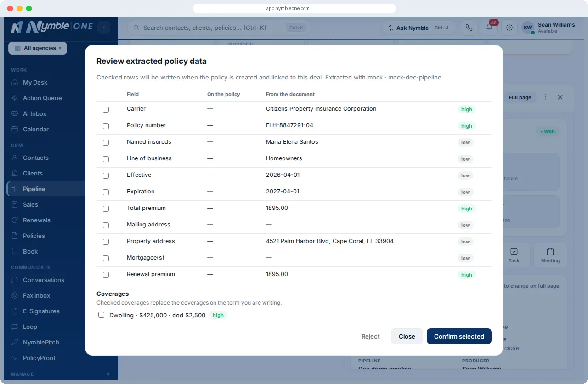
Task: Click the search magnifier icon
Action: tap(136, 28)
